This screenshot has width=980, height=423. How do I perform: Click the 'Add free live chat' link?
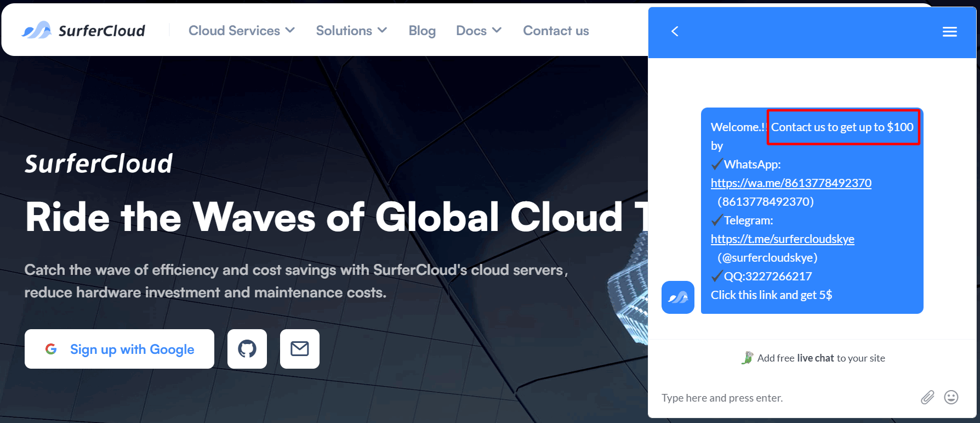[x=813, y=358]
